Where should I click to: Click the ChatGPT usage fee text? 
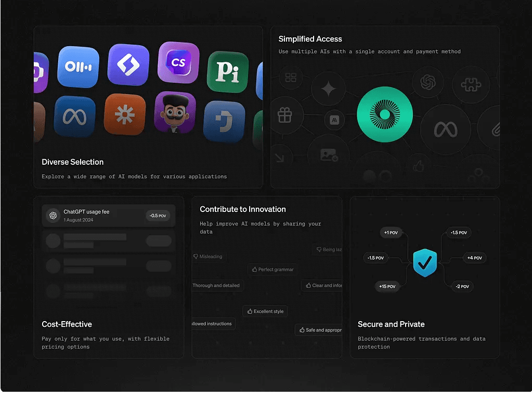pos(86,211)
